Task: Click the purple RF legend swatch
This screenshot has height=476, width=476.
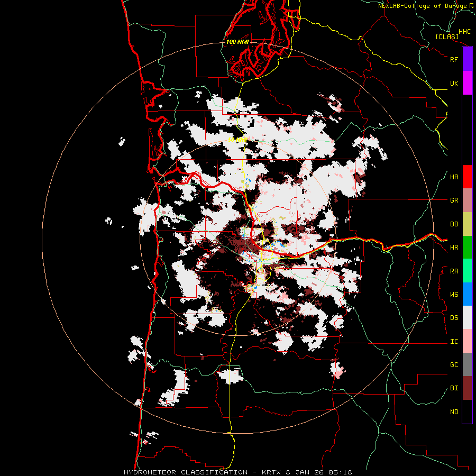Action: click(467, 59)
